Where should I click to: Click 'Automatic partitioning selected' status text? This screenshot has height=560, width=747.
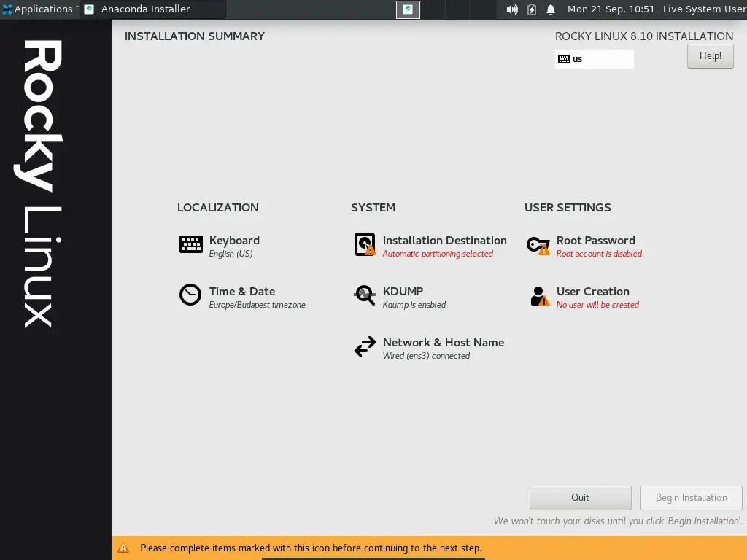[x=438, y=254]
